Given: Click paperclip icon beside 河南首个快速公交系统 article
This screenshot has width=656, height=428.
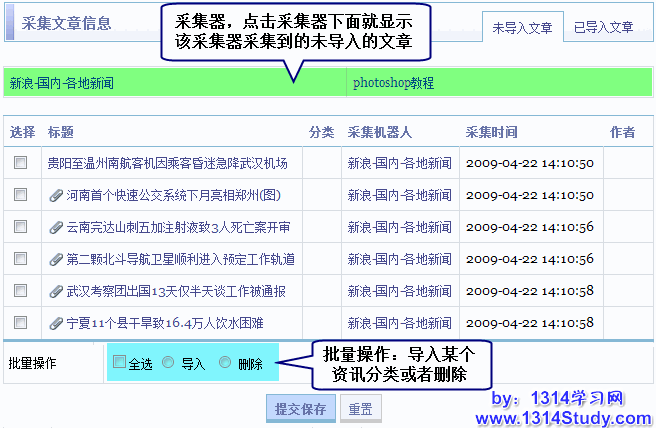Looking at the screenshot, I should 56,195.
